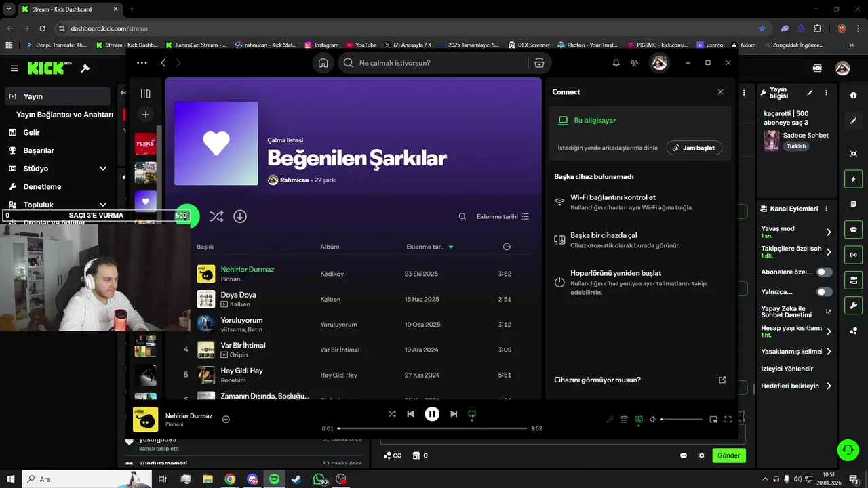Open Spotify browse icon in search bar

539,63
